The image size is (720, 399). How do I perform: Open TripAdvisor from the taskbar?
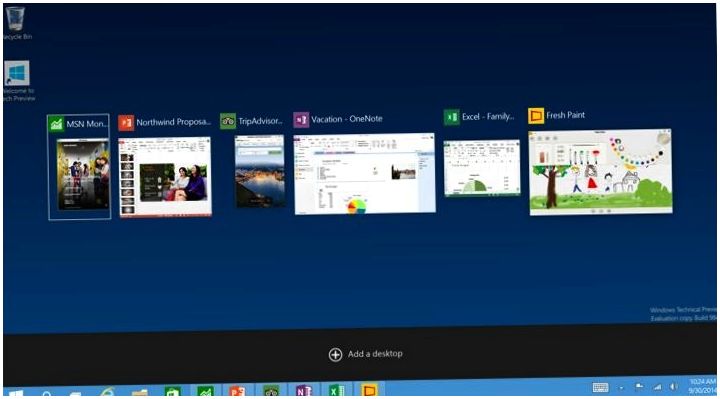point(271,390)
